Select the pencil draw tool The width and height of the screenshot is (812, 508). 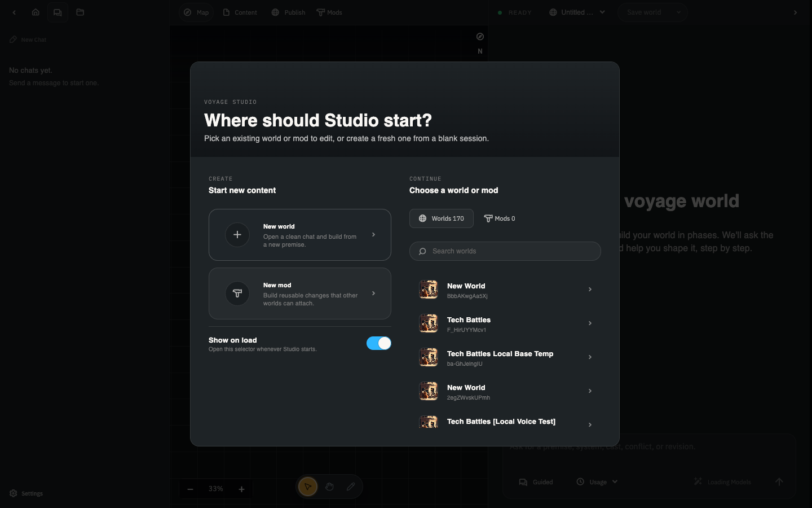tap(351, 487)
